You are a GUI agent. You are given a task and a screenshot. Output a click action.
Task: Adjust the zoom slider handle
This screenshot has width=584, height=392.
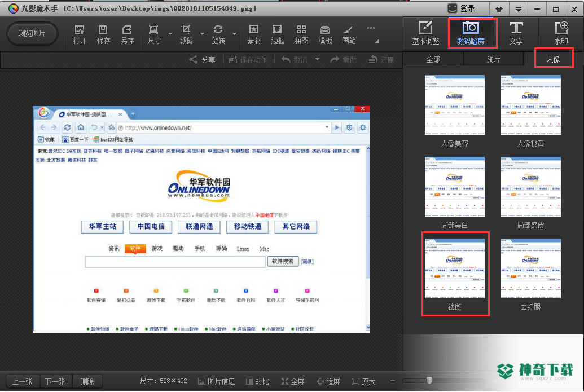[x=429, y=380]
